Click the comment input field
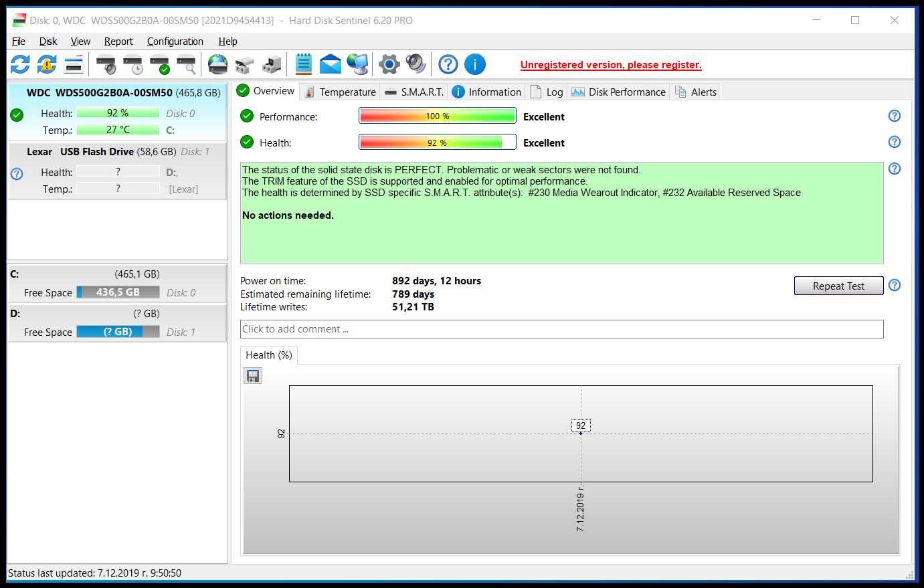The height and width of the screenshot is (588, 924). [561, 329]
